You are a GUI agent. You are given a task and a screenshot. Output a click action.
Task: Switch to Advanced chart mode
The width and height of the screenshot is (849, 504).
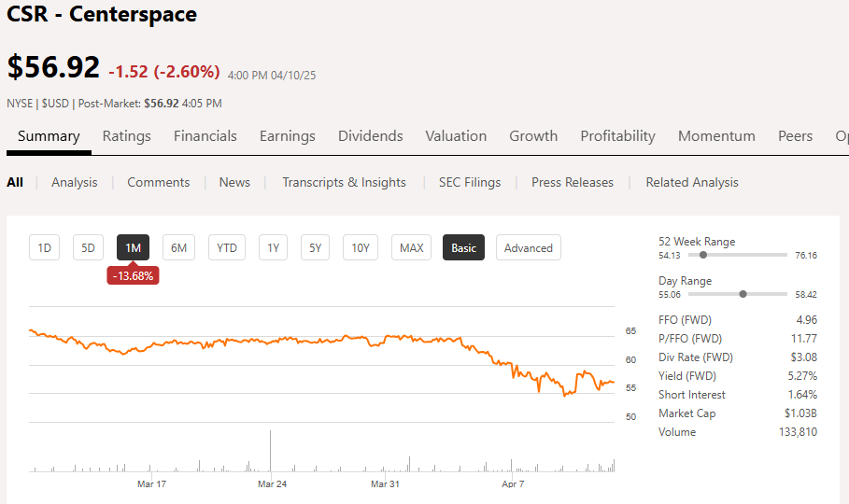(x=529, y=248)
